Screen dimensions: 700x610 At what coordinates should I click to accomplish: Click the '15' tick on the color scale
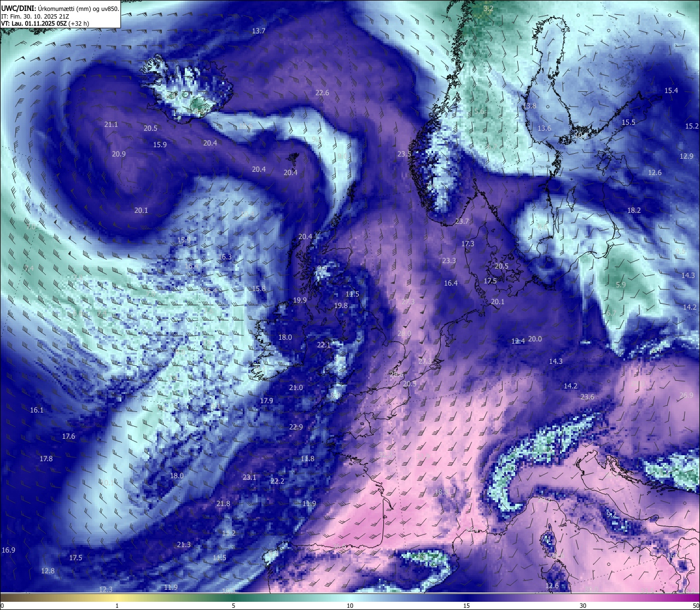pyautogui.click(x=466, y=606)
